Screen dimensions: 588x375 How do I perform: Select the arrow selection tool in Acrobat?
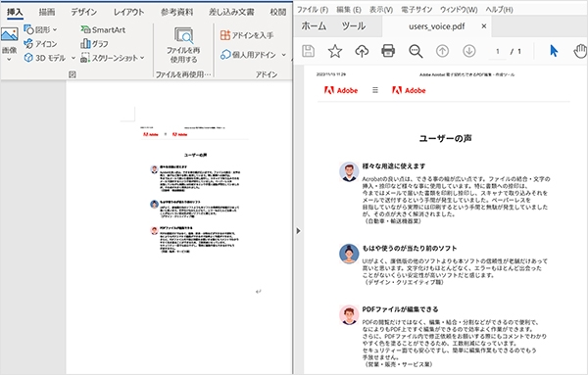(x=554, y=51)
